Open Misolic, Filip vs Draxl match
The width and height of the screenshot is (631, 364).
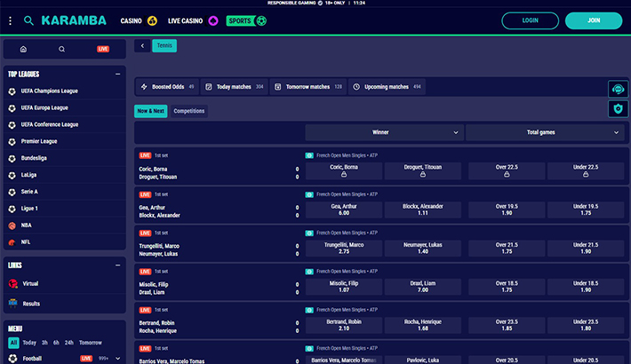[154, 289]
